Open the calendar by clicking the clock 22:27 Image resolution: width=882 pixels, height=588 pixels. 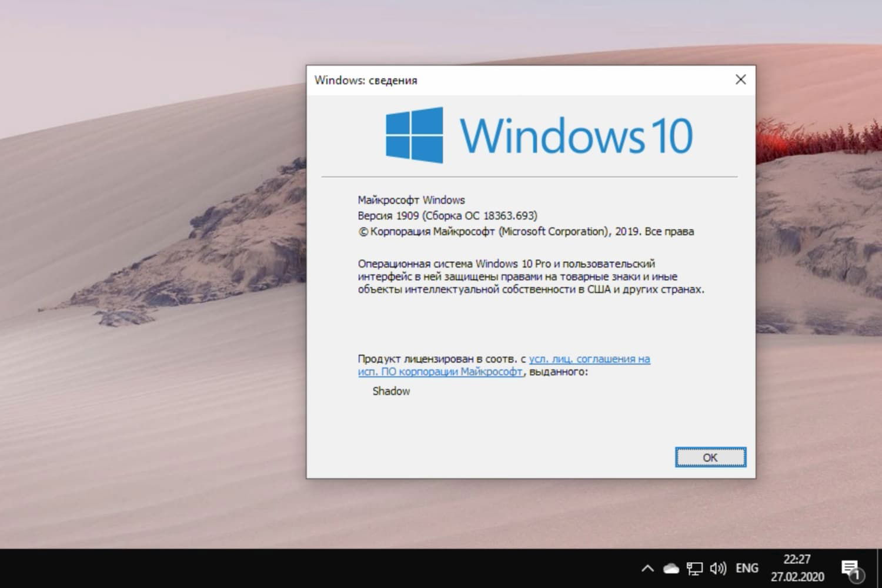pyautogui.click(x=798, y=560)
